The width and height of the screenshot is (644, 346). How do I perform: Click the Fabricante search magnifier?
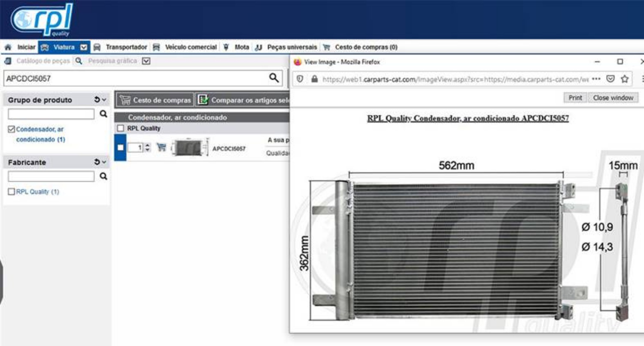tap(103, 176)
